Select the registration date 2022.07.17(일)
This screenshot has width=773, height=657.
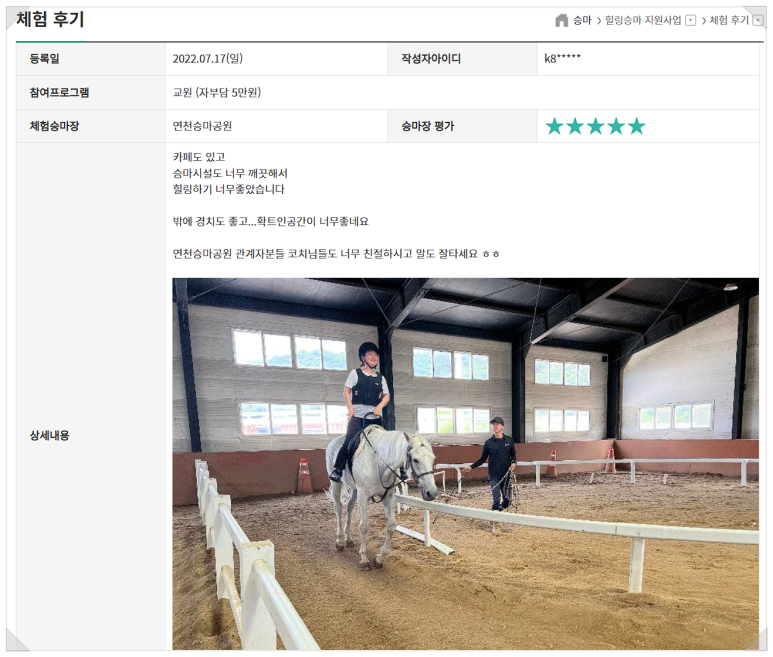[x=208, y=59]
